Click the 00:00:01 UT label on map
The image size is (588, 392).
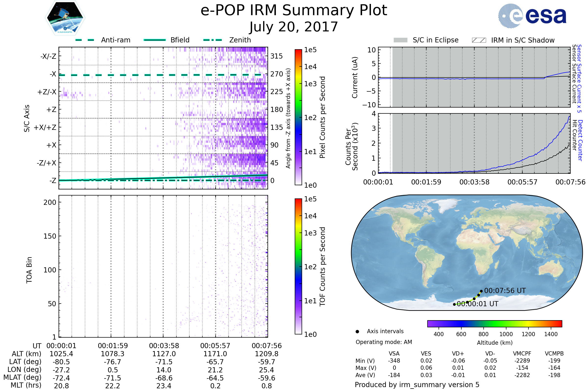click(478, 304)
